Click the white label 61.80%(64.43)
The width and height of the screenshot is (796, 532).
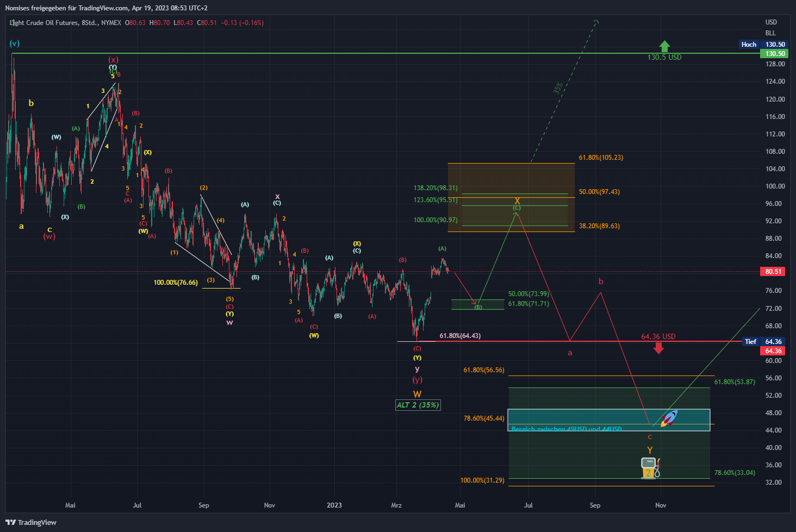(460, 336)
